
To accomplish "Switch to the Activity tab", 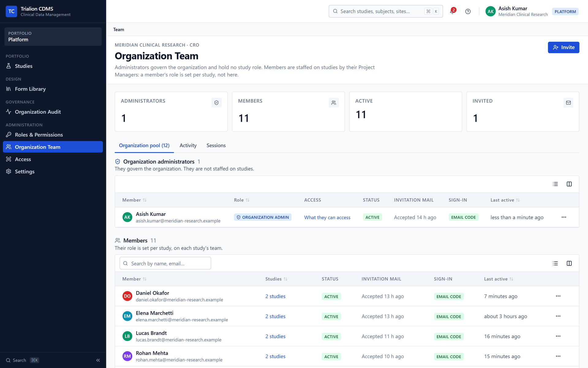I will point(188,145).
